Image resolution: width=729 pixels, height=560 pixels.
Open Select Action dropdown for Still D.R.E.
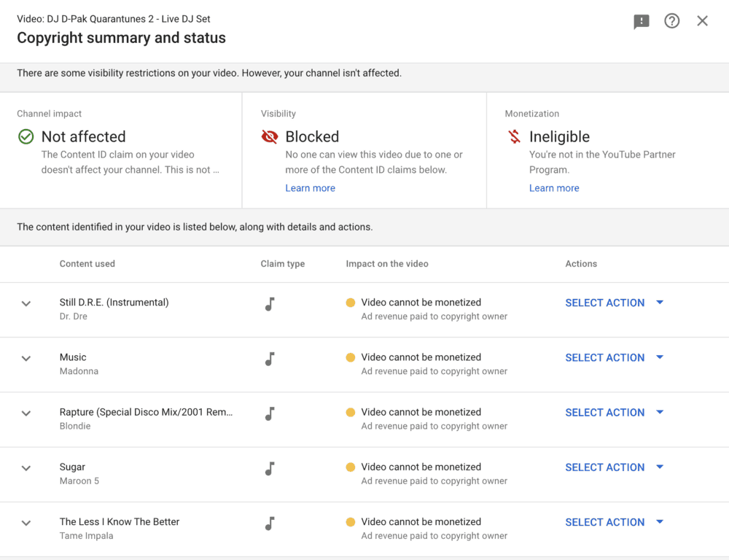click(x=614, y=303)
